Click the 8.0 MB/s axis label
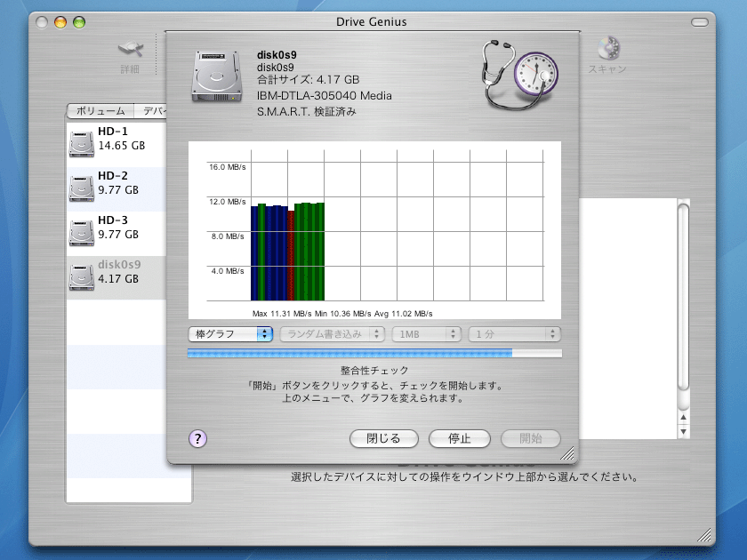Screen dimensions: 747x560 coord(228,236)
